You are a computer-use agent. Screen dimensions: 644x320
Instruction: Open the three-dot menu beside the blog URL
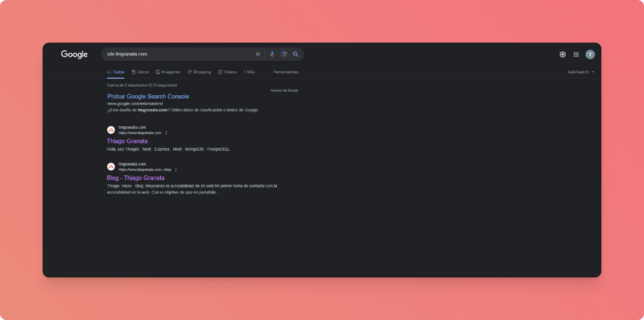pyautogui.click(x=176, y=169)
